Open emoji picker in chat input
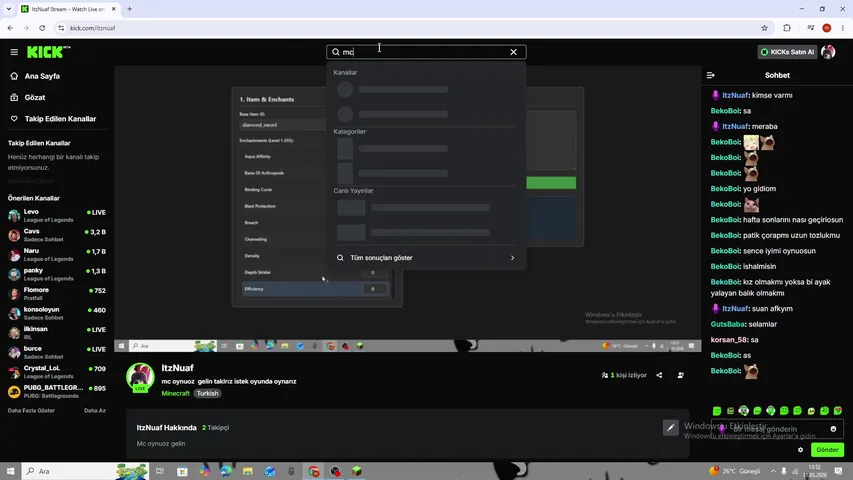Screen dimensions: 853x480 [x=833, y=429]
